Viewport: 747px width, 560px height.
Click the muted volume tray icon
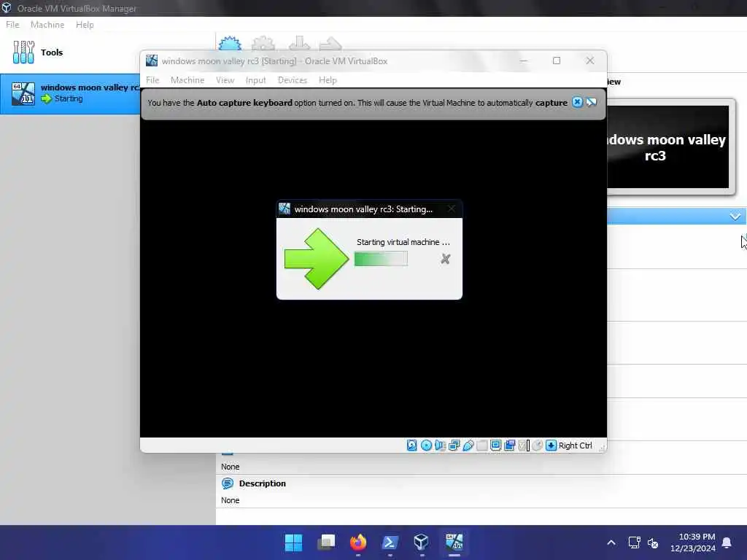click(653, 542)
